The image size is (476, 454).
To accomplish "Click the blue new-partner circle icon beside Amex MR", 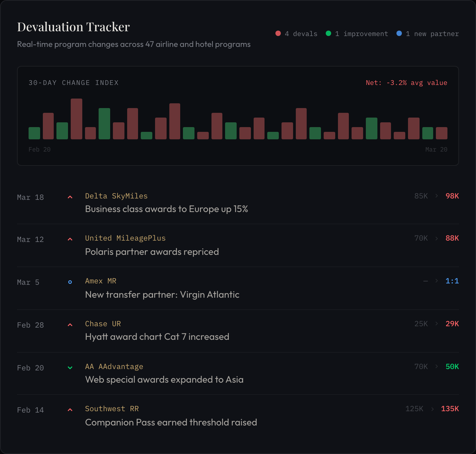I will 70,282.
